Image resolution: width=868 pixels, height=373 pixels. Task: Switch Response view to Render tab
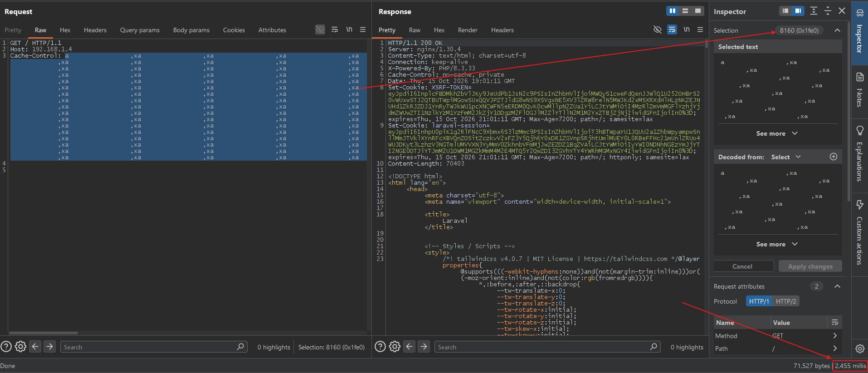coord(468,30)
